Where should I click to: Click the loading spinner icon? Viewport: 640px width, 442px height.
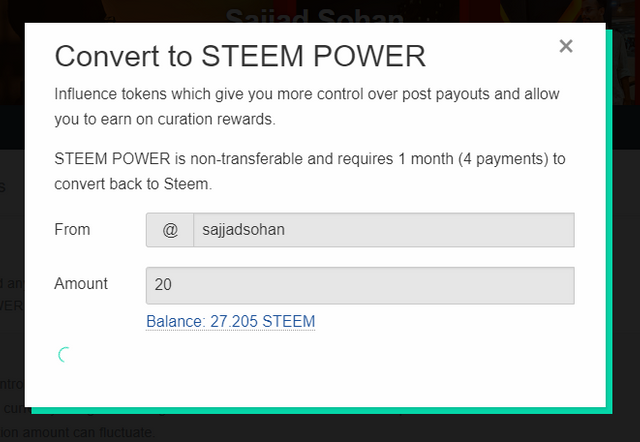click(64, 354)
